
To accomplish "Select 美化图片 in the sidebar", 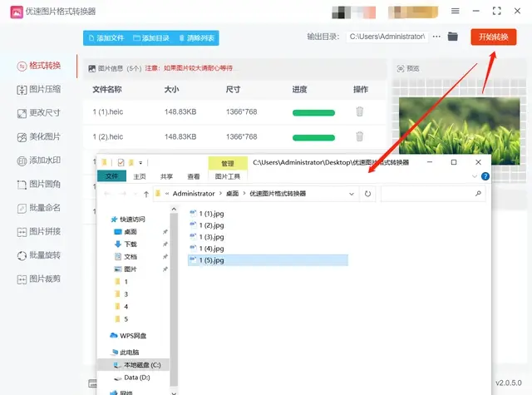I will pos(39,136).
